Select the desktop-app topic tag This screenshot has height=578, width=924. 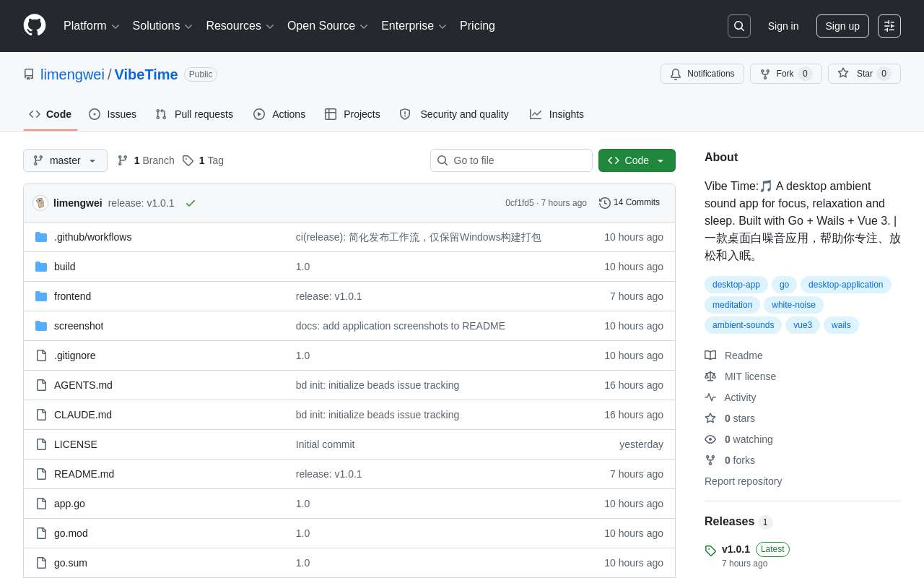click(736, 285)
